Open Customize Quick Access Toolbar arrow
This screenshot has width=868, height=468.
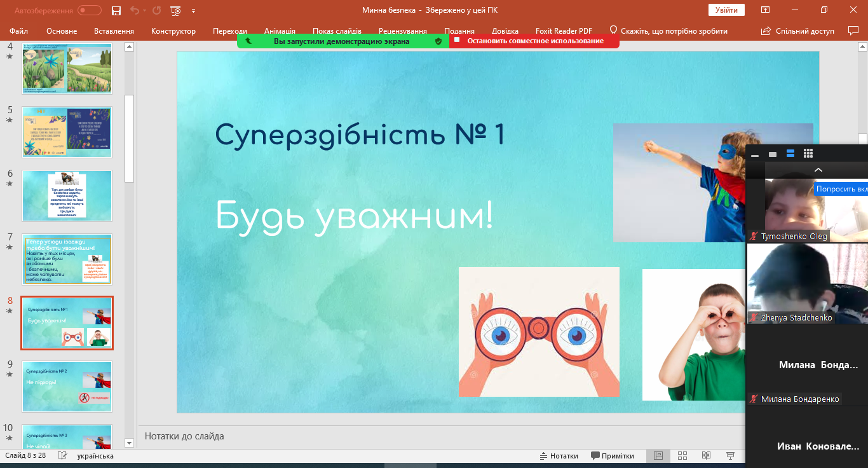click(193, 11)
